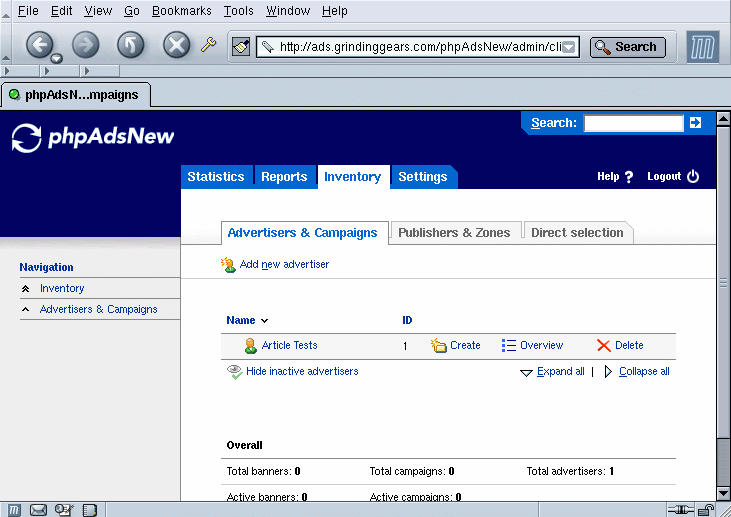Open the Bookmarks menu
The height and width of the screenshot is (517, 731).
181,11
